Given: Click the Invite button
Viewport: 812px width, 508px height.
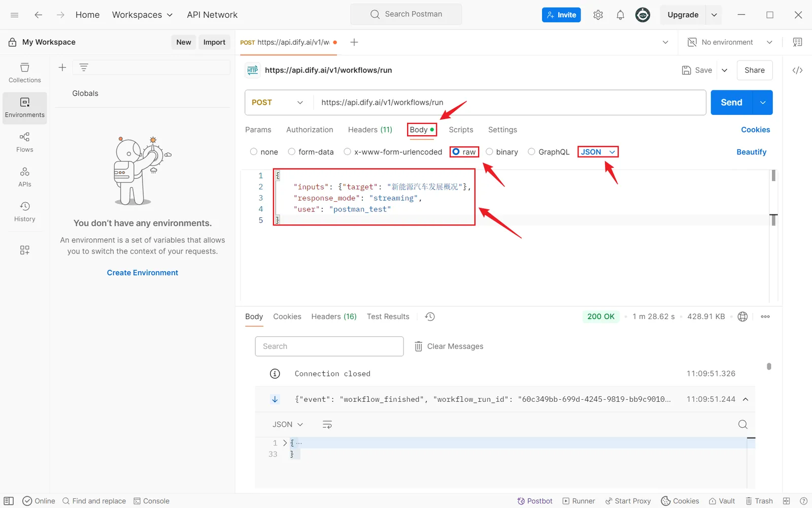Looking at the screenshot, I should click(561, 15).
